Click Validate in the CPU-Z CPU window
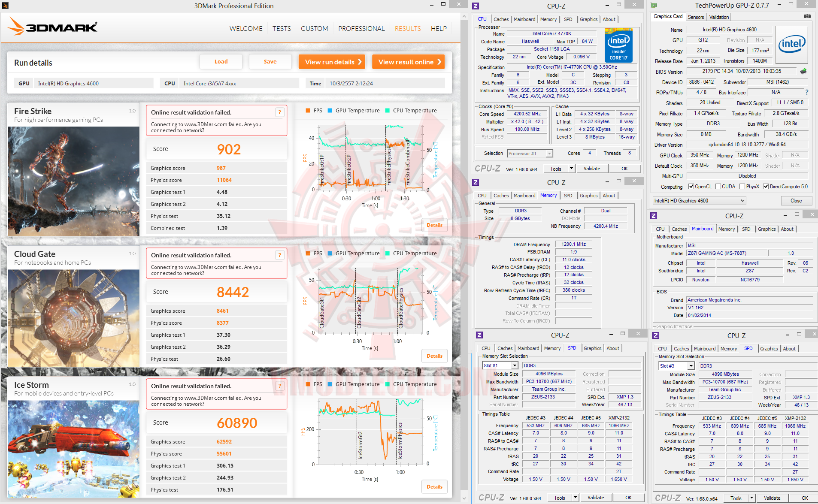818x504 pixels. pos(592,169)
